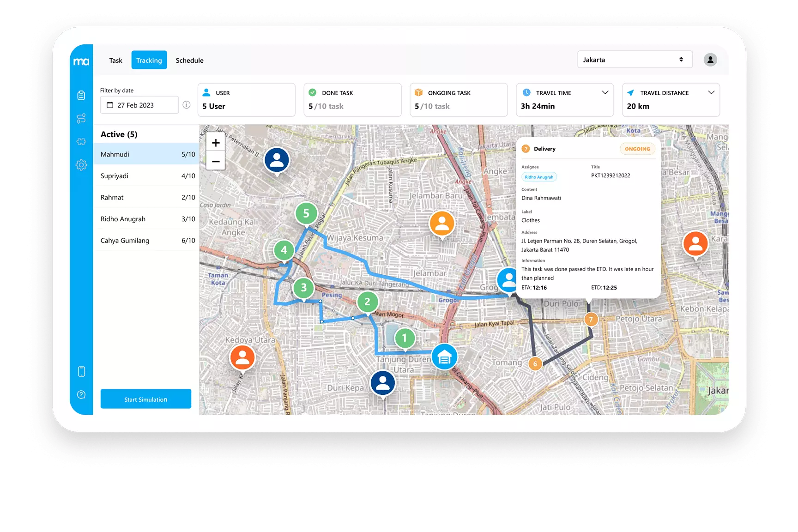Expand the Travel Distance dropdown
Image resolution: width=798 pixels, height=532 pixels.
click(x=711, y=92)
